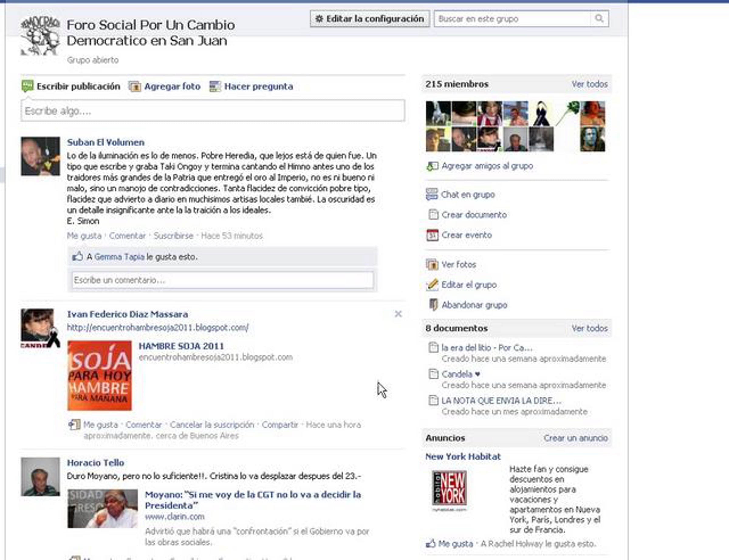Screen dimensions: 729x560
Task: Select the Escribir publicación tab
Action: click(x=78, y=87)
